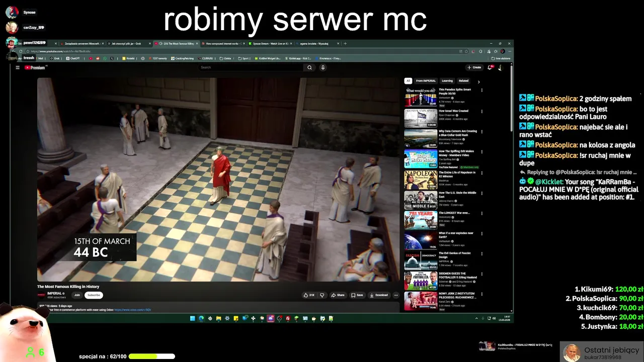Join the IMPERIAL channel membership
This screenshot has width=644, height=362.
pyautogui.click(x=77, y=295)
